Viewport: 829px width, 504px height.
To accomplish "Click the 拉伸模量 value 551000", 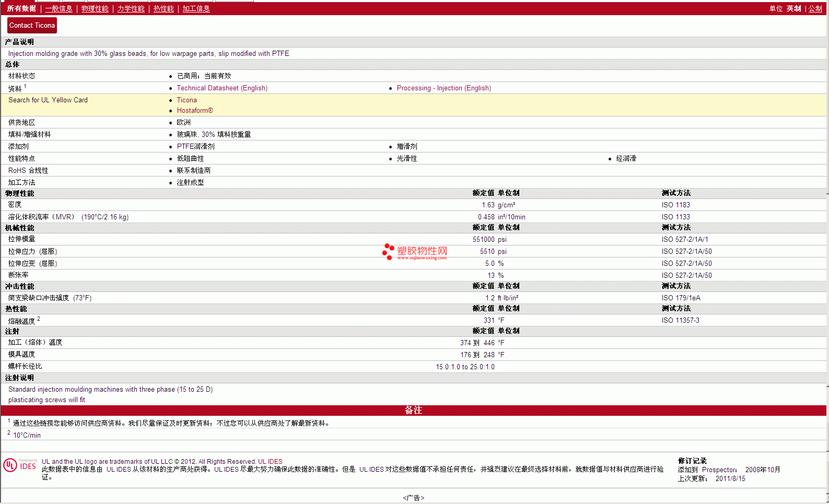I will tap(484, 239).
